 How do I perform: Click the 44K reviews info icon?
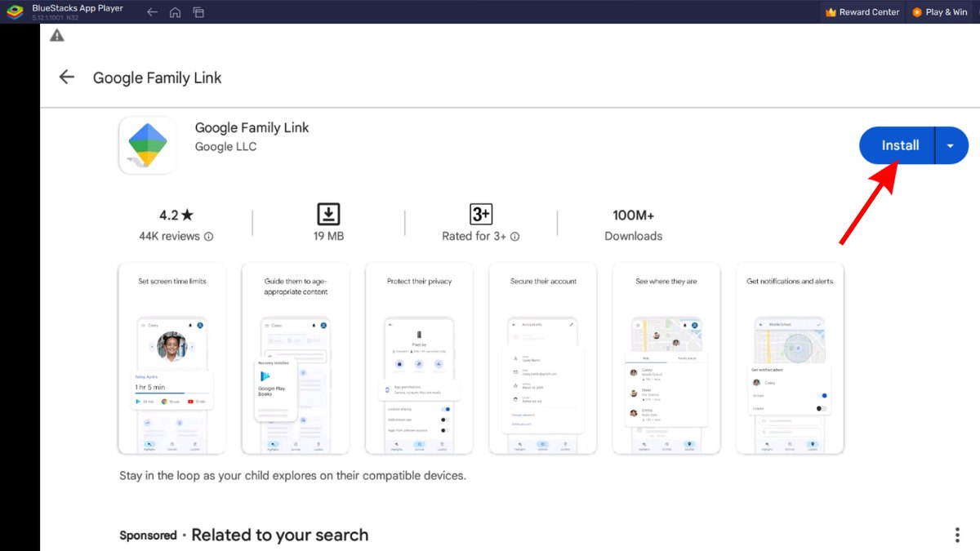click(x=208, y=237)
